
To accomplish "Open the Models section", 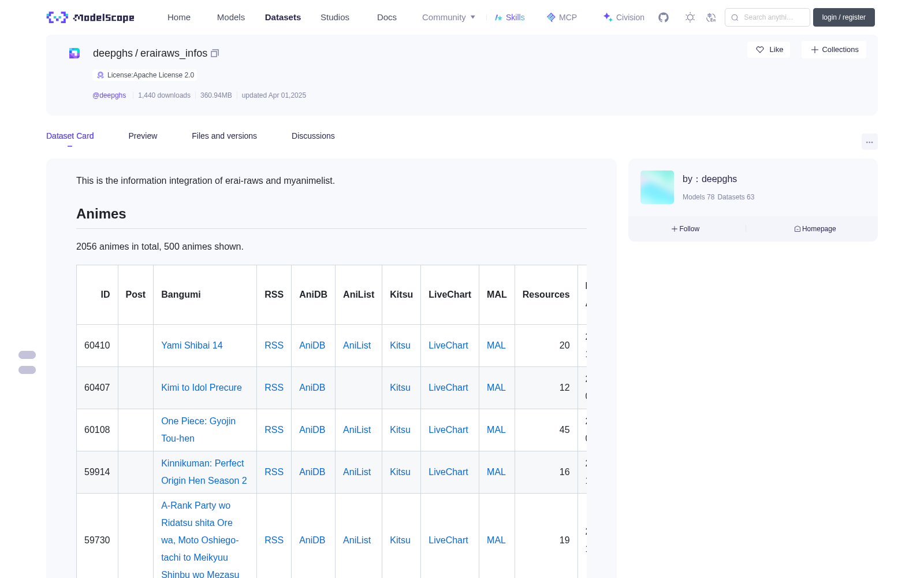I will (x=231, y=17).
